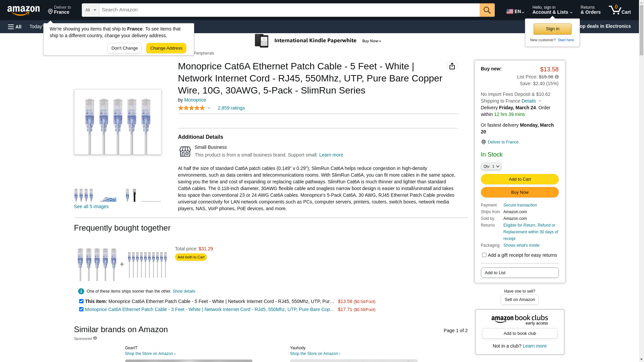Click the Sponsored info icon

pos(95,338)
